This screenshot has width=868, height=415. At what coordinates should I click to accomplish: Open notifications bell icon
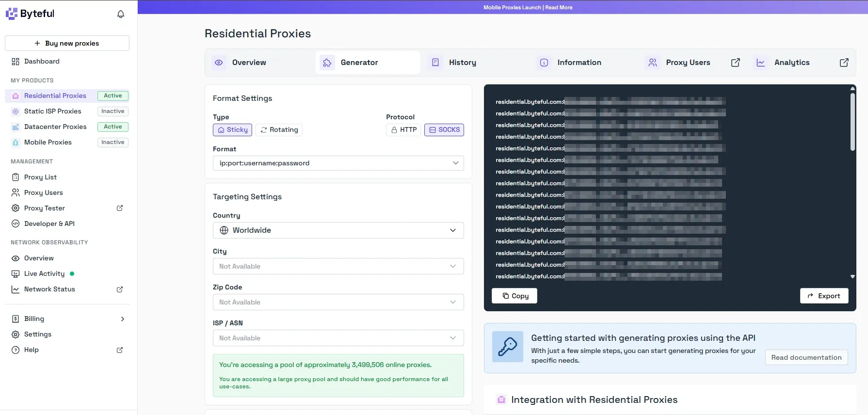pos(121,14)
